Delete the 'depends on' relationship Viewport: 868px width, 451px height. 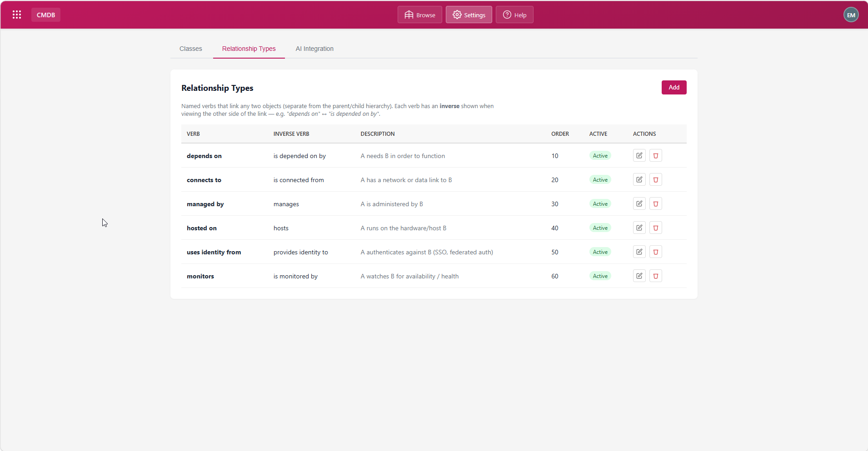pyautogui.click(x=655, y=155)
